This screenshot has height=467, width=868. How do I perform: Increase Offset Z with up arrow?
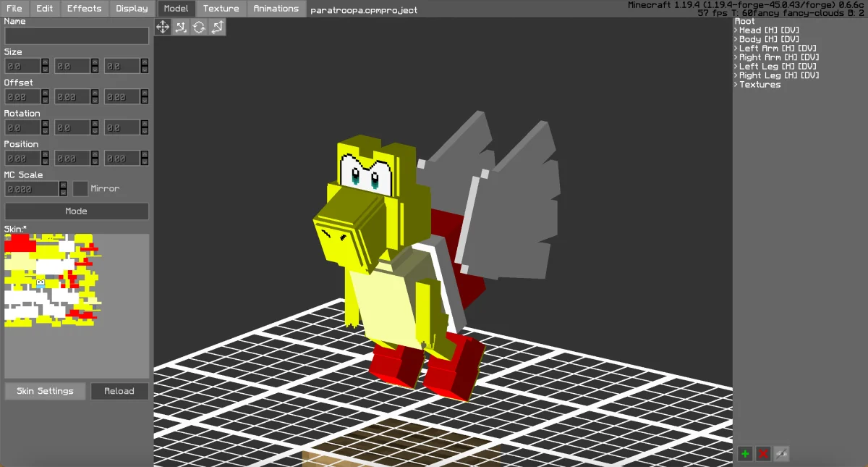pos(145,93)
